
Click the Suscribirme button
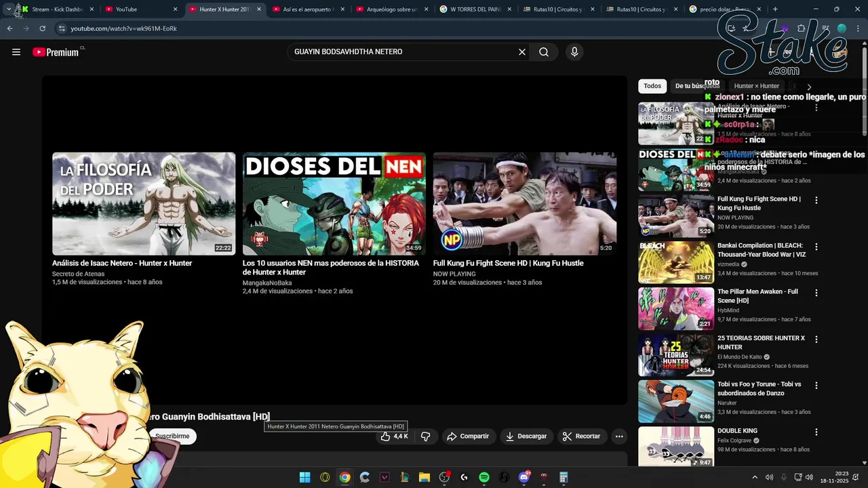pyautogui.click(x=172, y=436)
